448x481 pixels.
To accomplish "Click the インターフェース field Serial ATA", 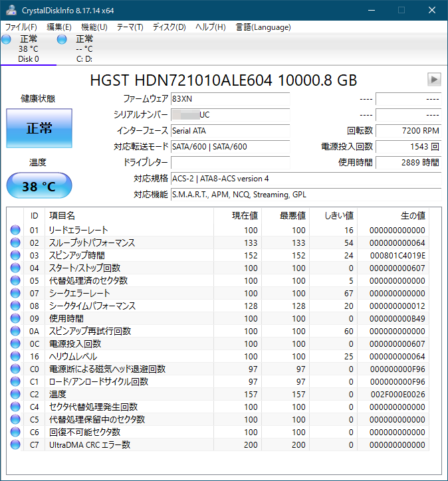I will click(231, 131).
